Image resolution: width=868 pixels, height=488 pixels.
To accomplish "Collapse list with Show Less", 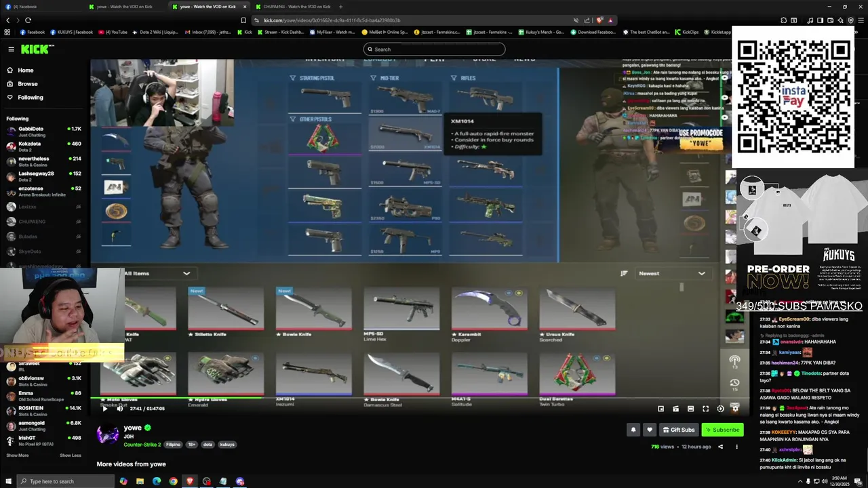I will [x=71, y=455].
